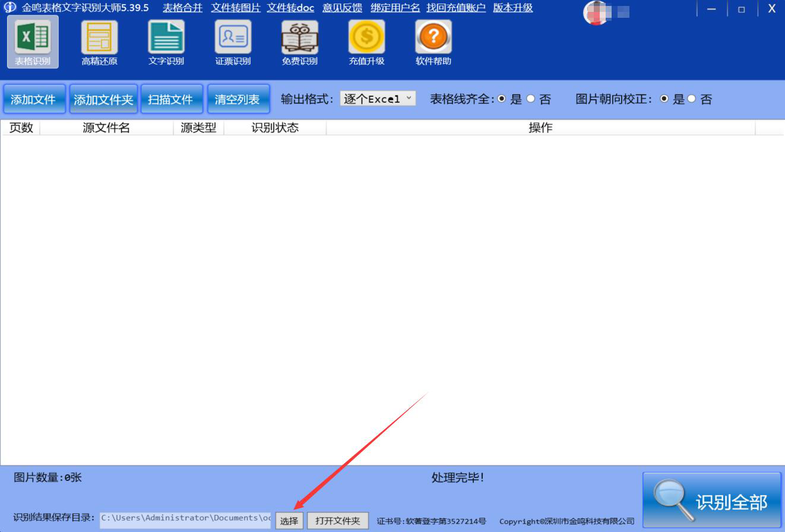Click the 表格线齐全 label
785x532 pixels.
tap(462, 99)
